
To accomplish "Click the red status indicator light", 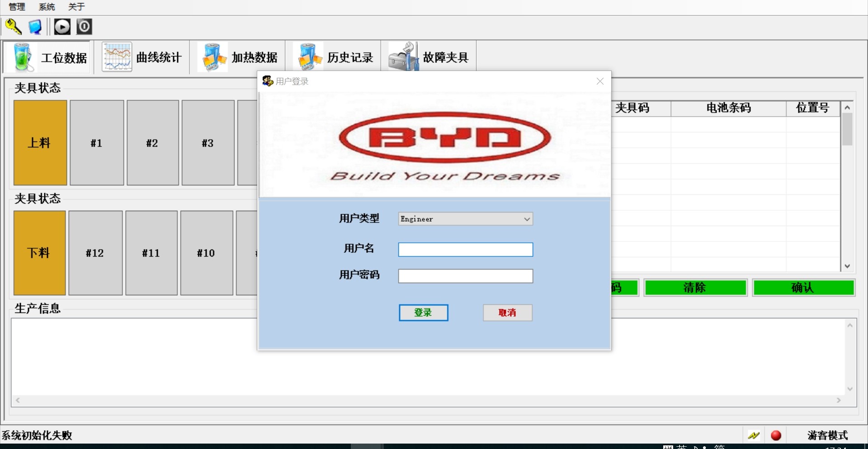I will [776, 435].
